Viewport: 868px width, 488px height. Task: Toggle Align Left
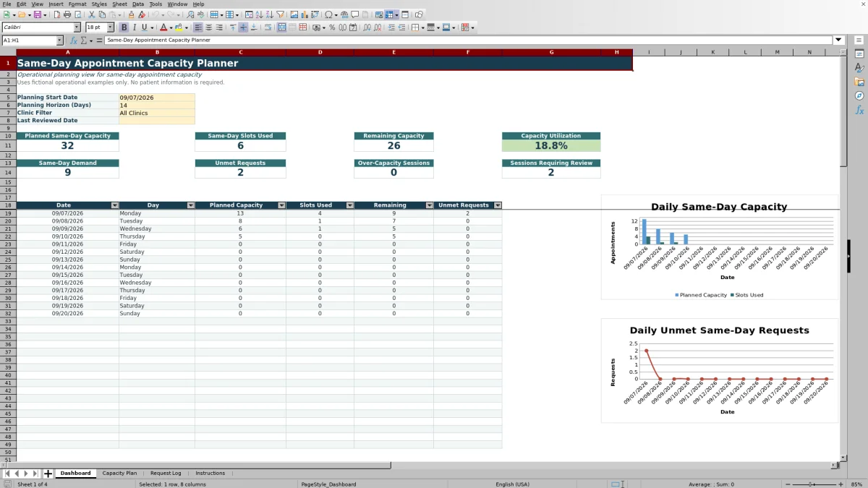[x=197, y=27]
